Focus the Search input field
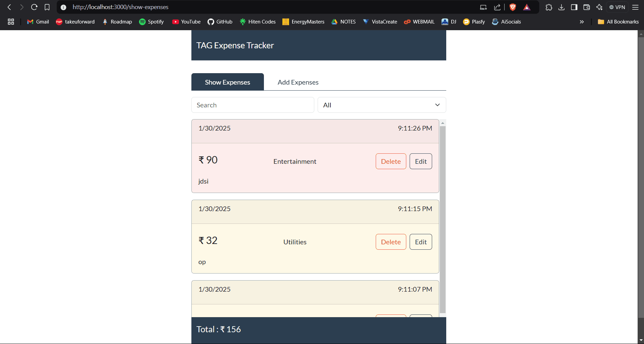Viewport: 644px width, 344px height. 252,105
